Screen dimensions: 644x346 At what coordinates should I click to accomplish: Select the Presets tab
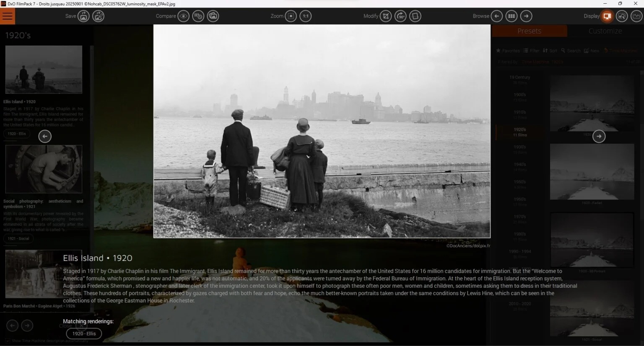coord(529,31)
